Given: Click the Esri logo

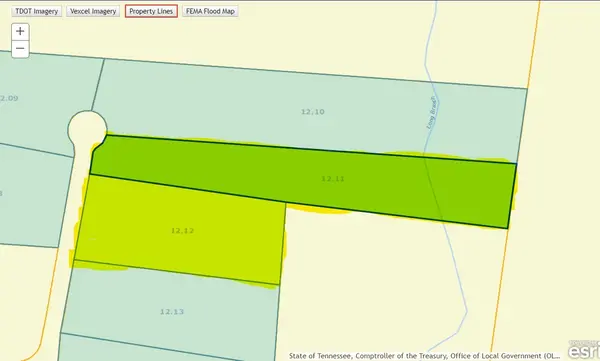Looking at the screenshot, I should 584,350.
